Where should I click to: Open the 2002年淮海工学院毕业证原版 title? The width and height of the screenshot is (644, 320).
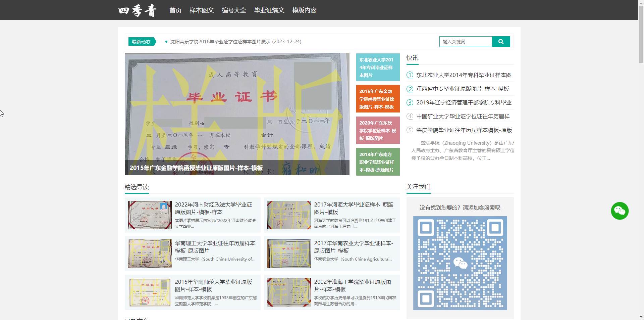coord(353,285)
